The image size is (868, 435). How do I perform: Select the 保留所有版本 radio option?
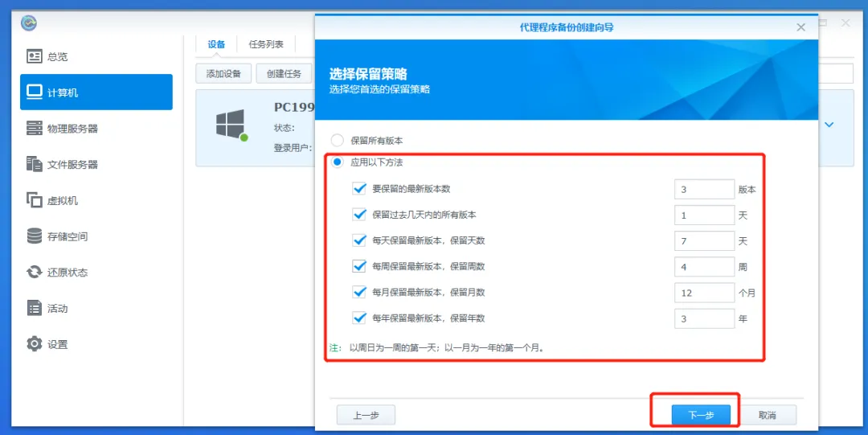click(337, 140)
